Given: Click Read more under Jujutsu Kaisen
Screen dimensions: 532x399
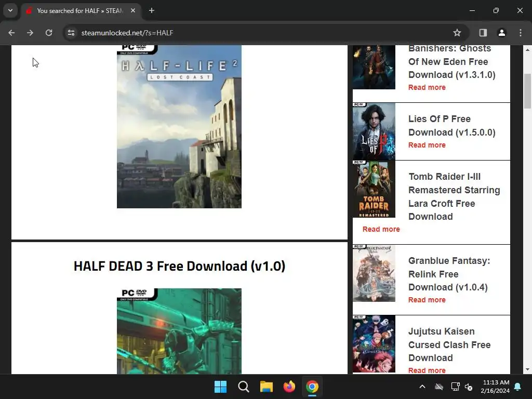Looking at the screenshot, I should coord(427,370).
